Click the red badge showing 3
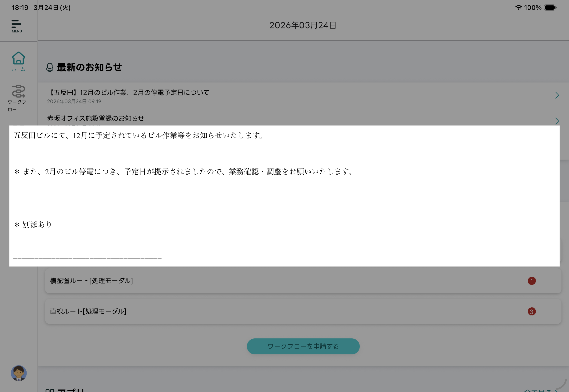Image resolution: width=569 pixels, height=392 pixels. tap(532, 312)
